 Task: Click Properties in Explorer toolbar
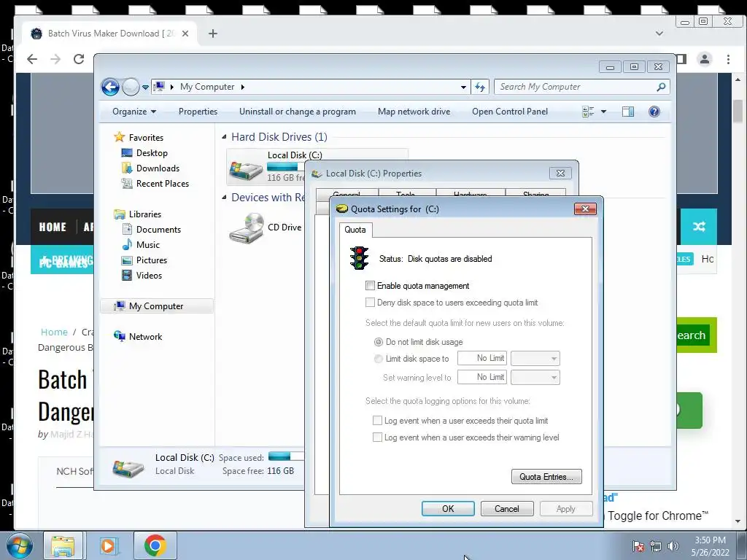tap(198, 112)
